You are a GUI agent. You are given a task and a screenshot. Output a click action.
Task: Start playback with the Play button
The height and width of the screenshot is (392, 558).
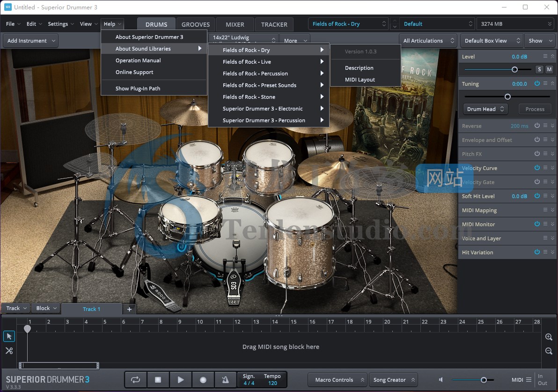pyautogui.click(x=180, y=379)
